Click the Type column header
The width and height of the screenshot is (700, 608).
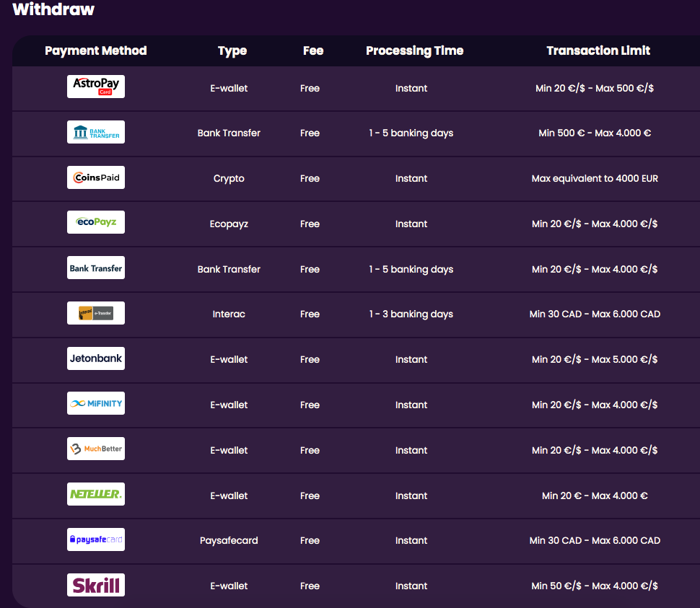pos(232,50)
